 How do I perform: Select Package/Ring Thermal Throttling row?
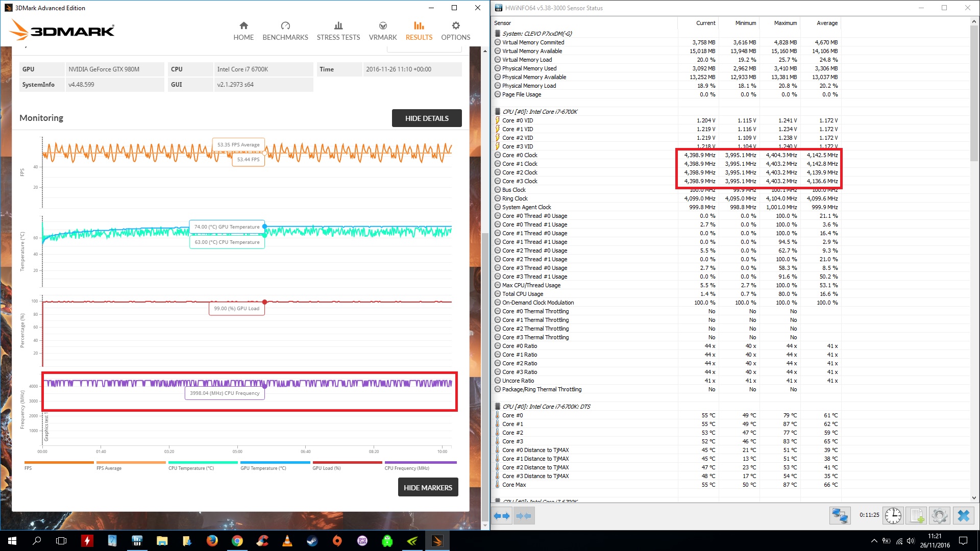pos(666,389)
